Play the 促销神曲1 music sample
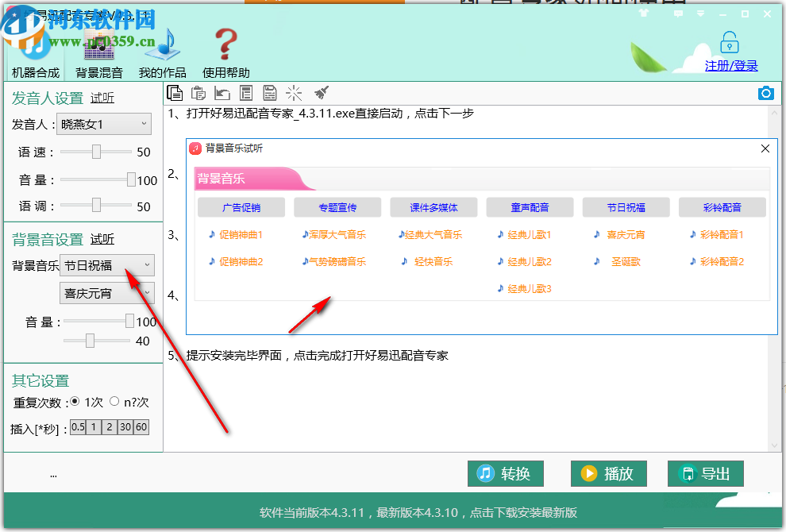 point(236,235)
